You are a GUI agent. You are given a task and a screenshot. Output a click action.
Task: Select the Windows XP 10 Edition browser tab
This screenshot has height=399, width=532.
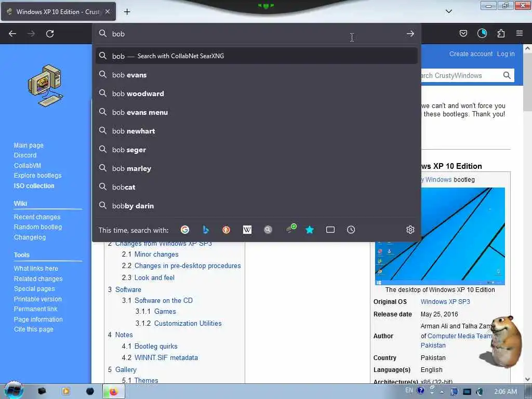pos(58,11)
